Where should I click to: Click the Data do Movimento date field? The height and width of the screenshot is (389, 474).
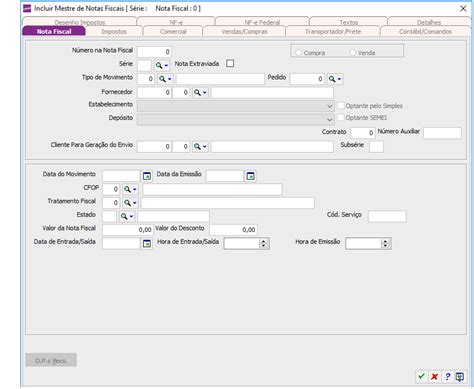click(x=121, y=176)
